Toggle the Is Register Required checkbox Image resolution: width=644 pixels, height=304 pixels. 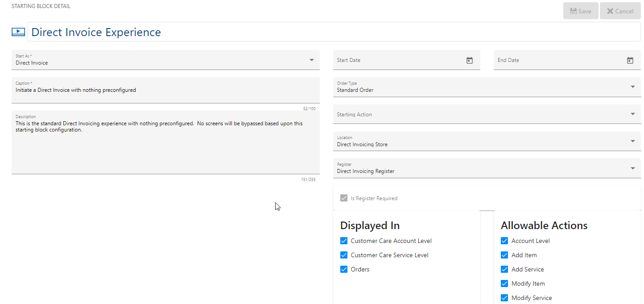(344, 198)
